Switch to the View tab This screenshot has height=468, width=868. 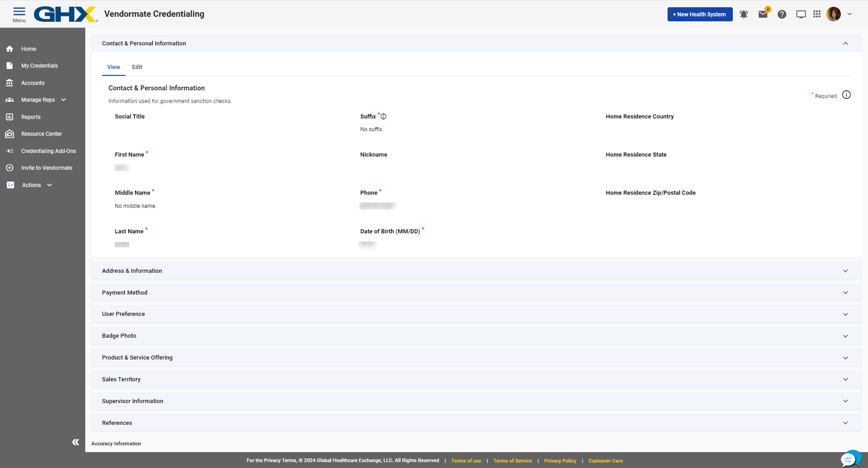[113, 67]
